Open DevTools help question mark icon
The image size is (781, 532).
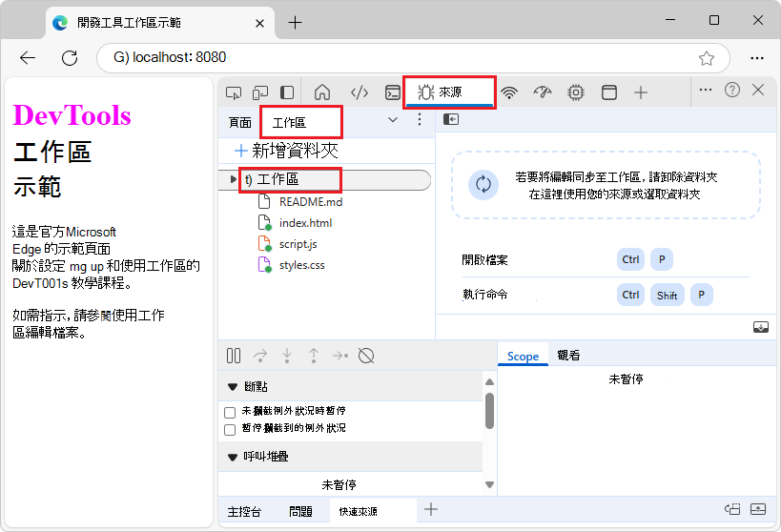point(732,90)
